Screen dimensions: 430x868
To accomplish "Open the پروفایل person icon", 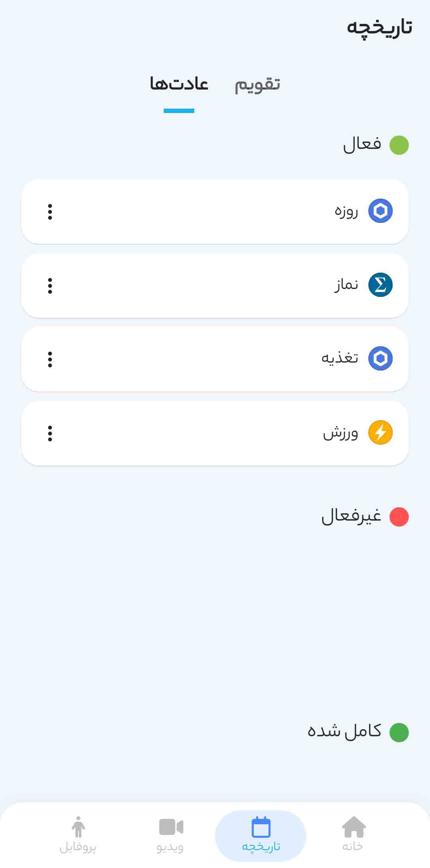I will pyautogui.click(x=78, y=828).
